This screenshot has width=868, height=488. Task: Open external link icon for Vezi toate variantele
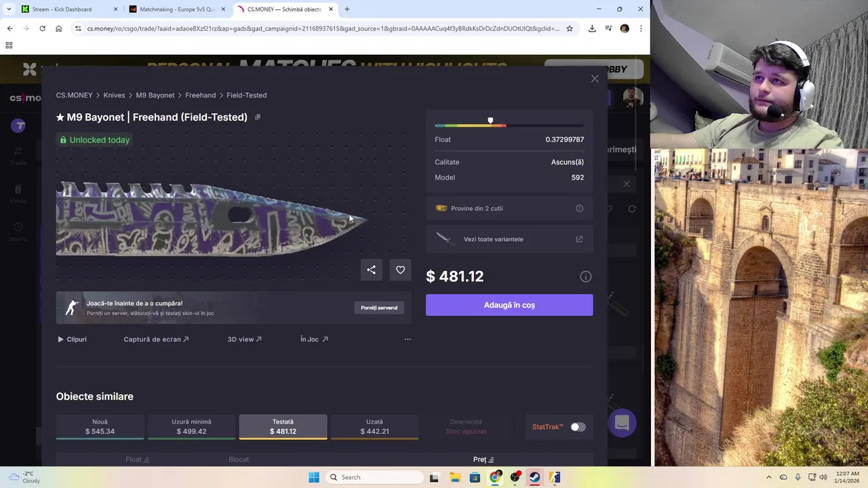tap(579, 239)
